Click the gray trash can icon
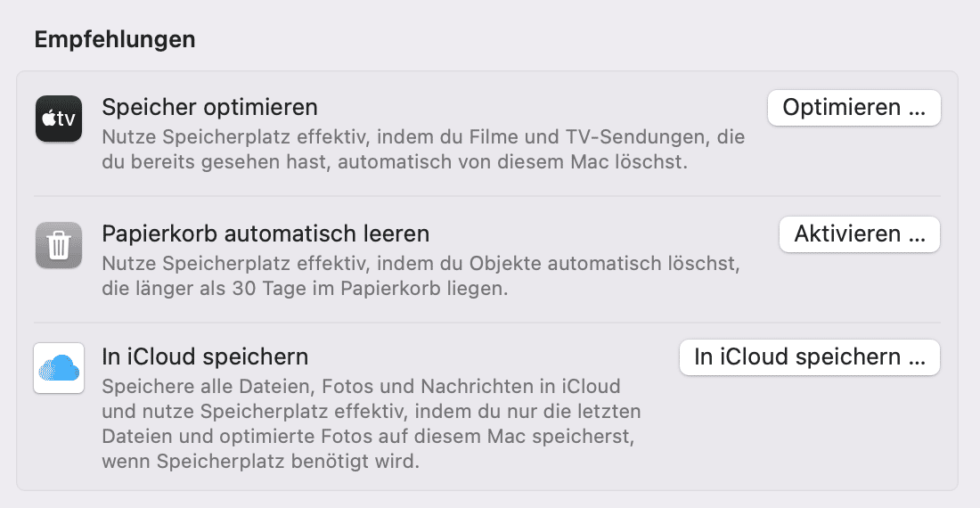980x508 pixels. (59, 245)
